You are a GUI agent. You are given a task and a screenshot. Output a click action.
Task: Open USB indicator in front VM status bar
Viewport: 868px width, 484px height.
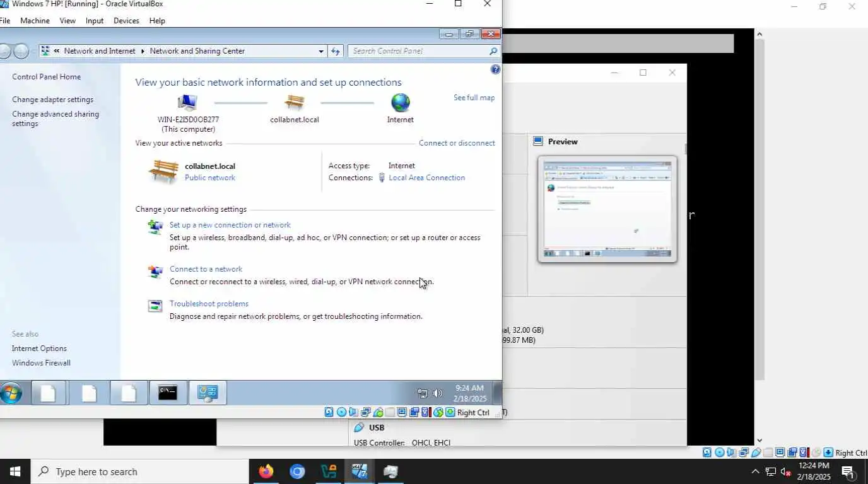point(378,412)
